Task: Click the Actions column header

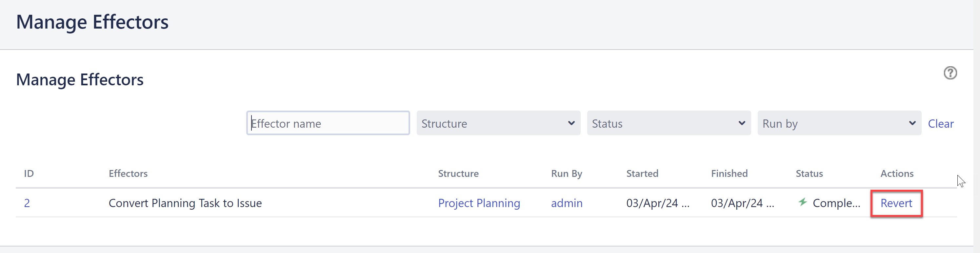Action: [897, 173]
